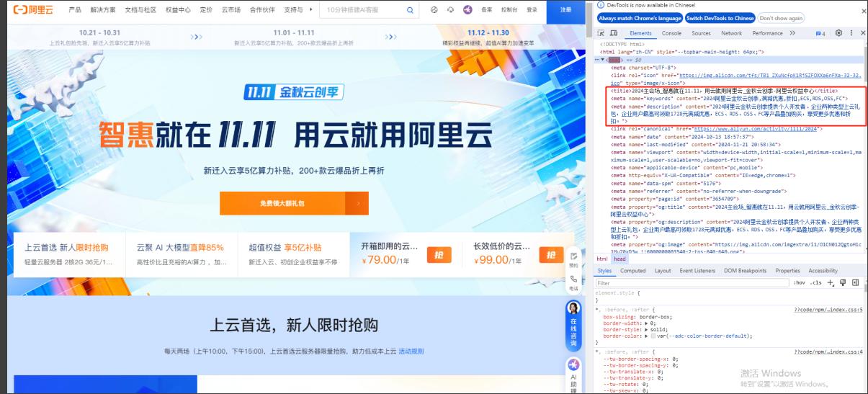Image resolution: width=868 pixels, height=394 pixels.
Task: Click Switch DevTools to Chinese button
Action: point(720,18)
